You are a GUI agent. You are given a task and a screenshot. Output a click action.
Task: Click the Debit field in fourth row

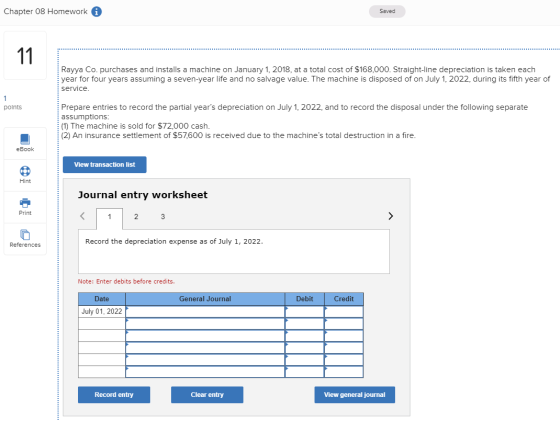pyautogui.click(x=305, y=348)
